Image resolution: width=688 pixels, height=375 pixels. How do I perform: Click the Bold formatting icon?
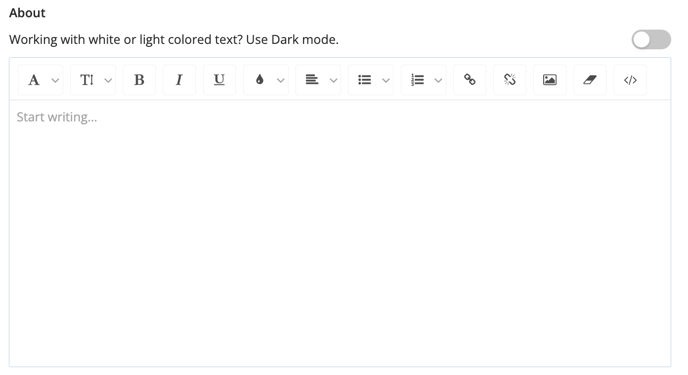pos(139,80)
